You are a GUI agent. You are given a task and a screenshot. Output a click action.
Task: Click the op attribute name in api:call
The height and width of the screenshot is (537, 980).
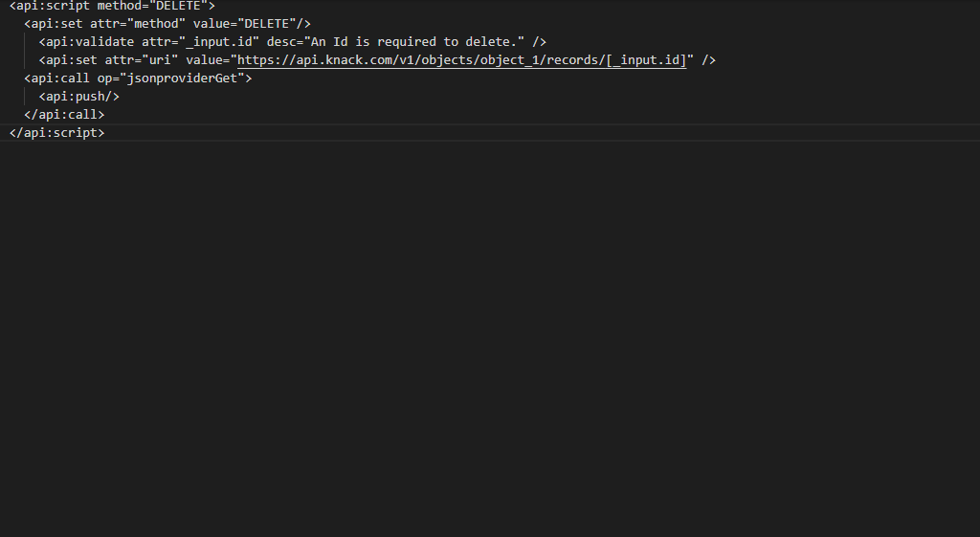click(104, 78)
